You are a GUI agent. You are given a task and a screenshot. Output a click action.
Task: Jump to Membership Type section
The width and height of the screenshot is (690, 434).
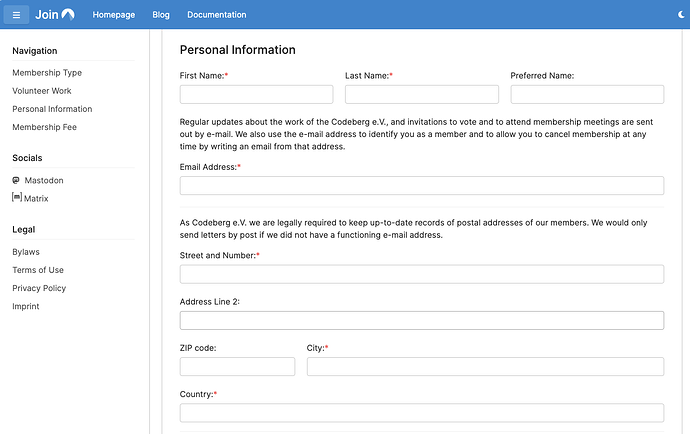[47, 73]
